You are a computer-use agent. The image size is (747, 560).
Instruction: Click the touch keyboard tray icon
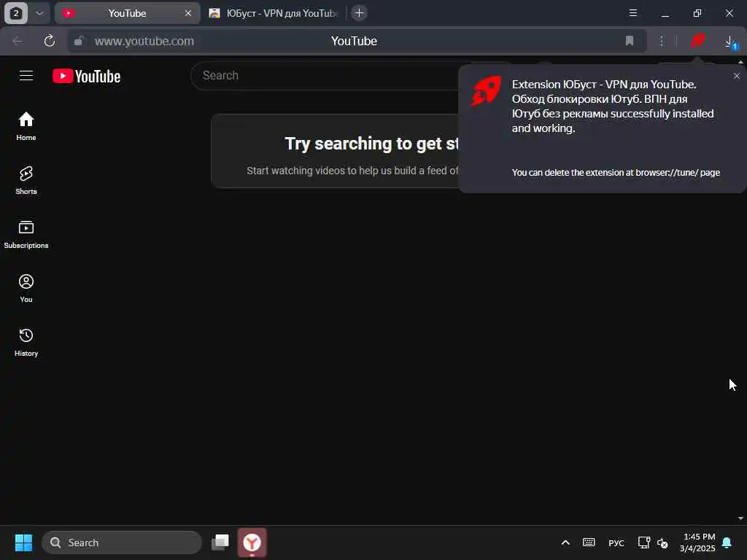tap(589, 542)
